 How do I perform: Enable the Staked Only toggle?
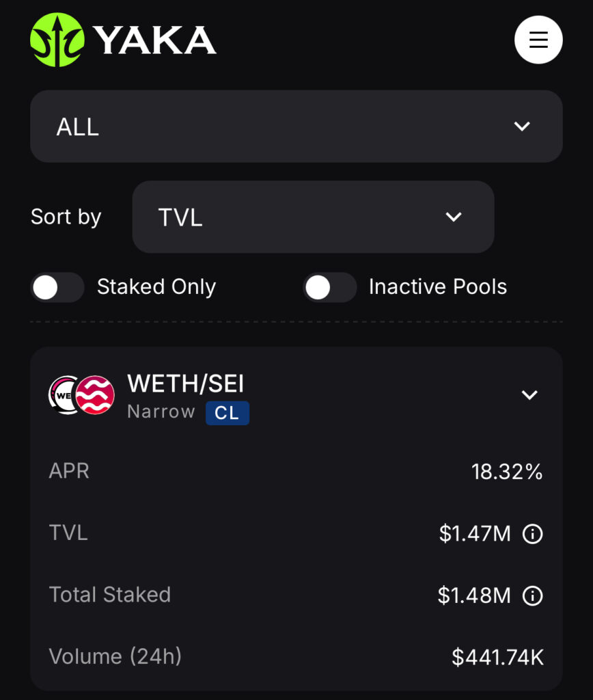(x=57, y=287)
